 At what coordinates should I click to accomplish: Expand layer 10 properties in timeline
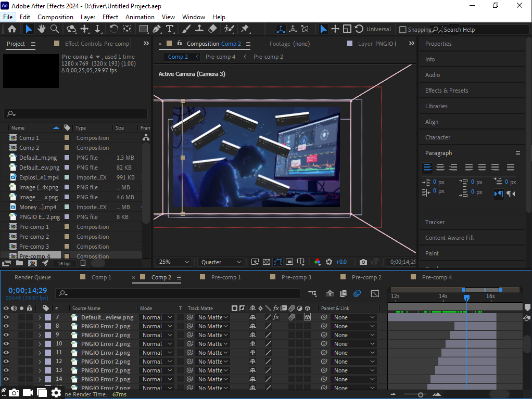click(40, 344)
